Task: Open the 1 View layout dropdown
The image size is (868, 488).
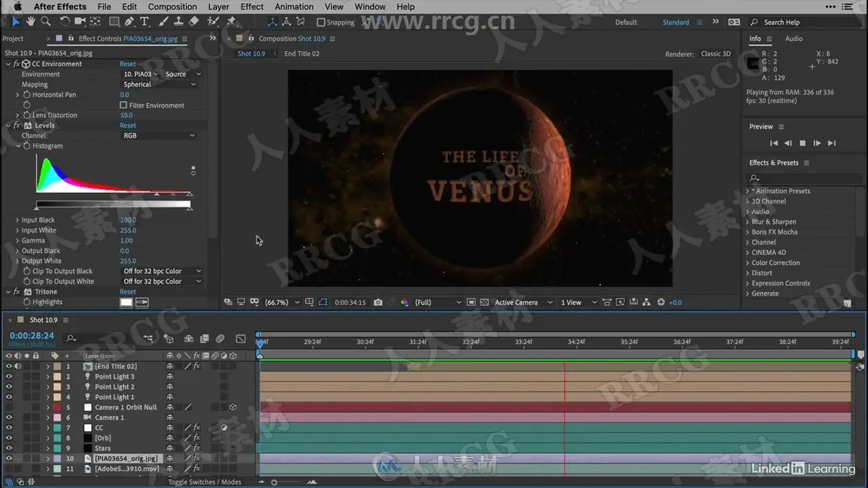Action: point(578,302)
